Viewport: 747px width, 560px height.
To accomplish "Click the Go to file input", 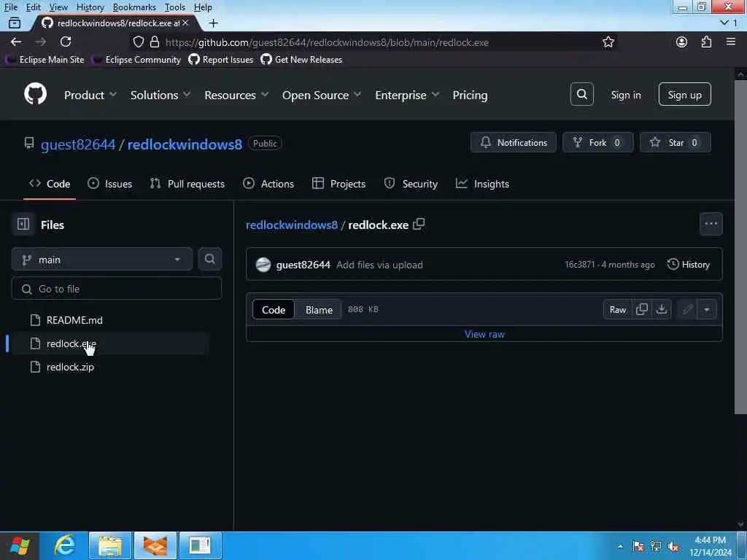I will click(117, 289).
